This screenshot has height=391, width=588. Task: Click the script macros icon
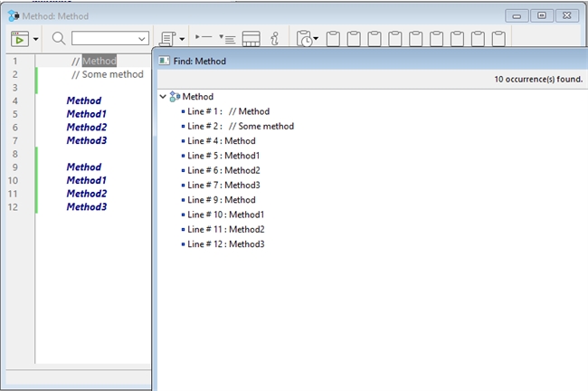pyautogui.click(x=167, y=39)
